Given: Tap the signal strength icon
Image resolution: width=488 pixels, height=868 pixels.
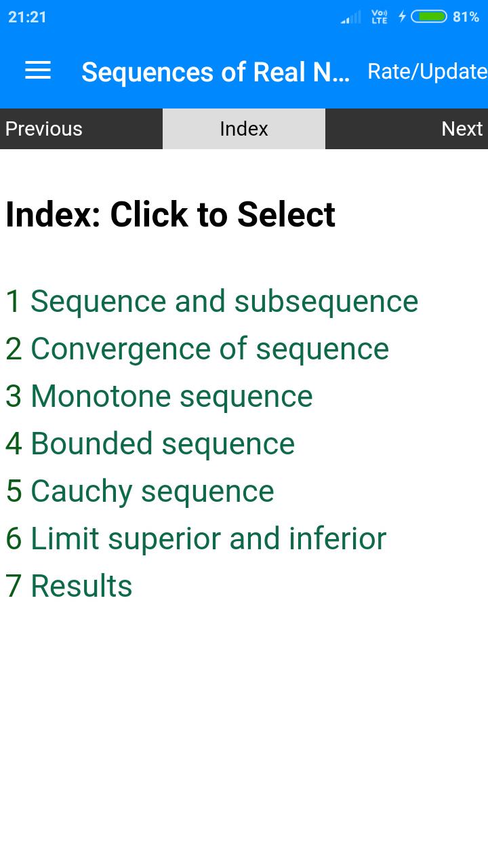Looking at the screenshot, I should point(351,17).
